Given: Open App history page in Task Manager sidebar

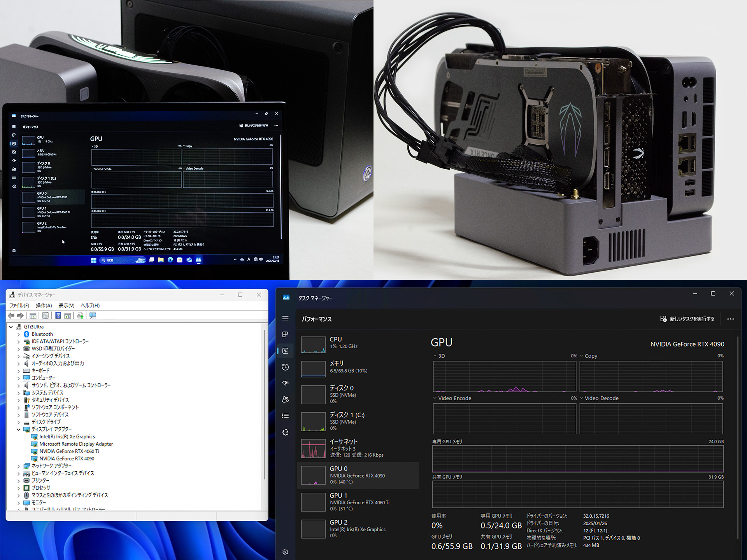Looking at the screenshot, I should (x=285, y=367).
